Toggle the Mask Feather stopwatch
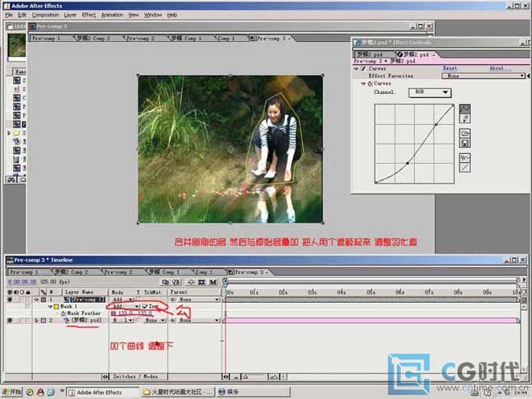The height and width of the screenshot is (399, 532). 63,313
